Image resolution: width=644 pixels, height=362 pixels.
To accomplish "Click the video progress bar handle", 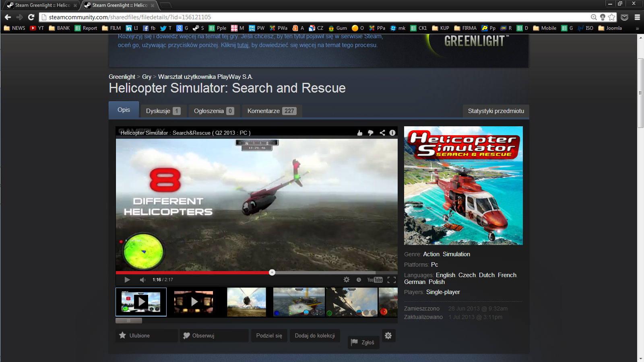I will (x=272, y=272).
